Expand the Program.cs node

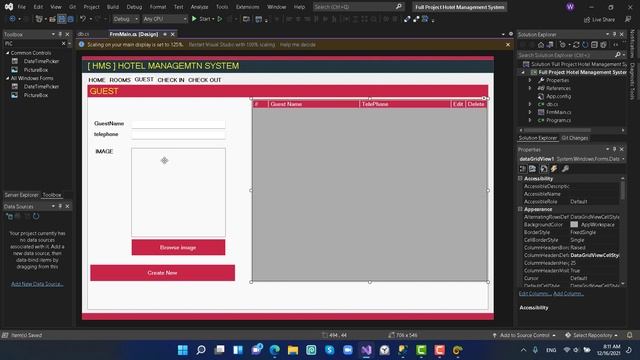pyautogui.click(x=530, y=120)
